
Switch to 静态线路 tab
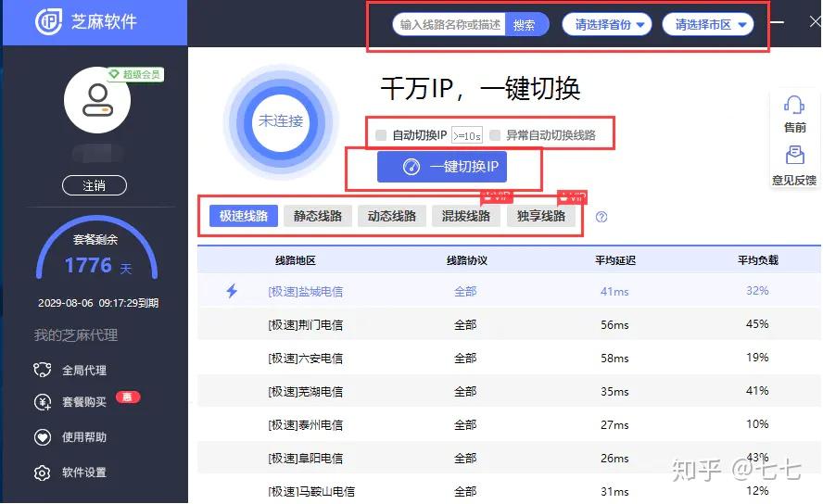318,216
